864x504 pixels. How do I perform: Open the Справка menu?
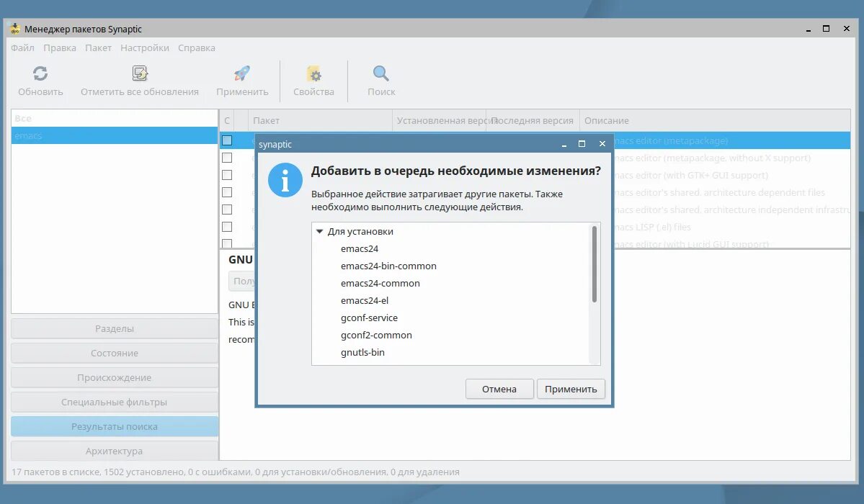pyautogui.click(x=197, y=48)
